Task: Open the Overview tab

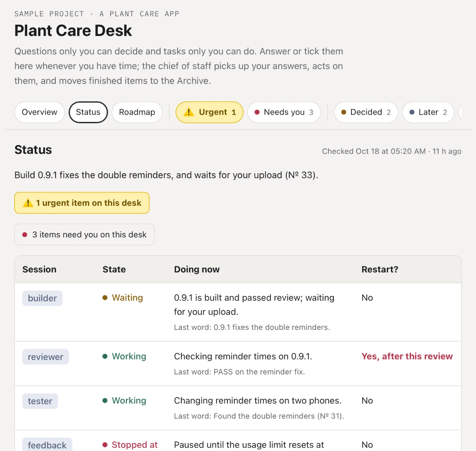Action: tap(39, 112)
